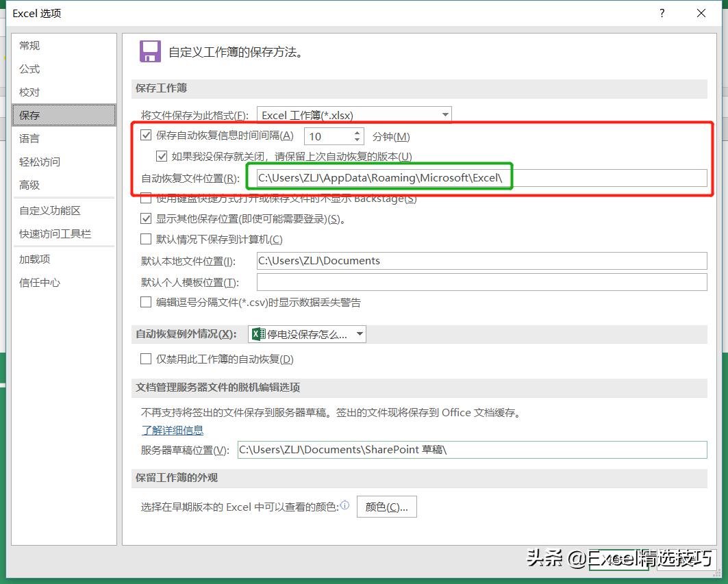Click down arrow to decrease autosave minutes
Image resolution: width=728 pixels, height=584 pixels.
pos(358,139)
